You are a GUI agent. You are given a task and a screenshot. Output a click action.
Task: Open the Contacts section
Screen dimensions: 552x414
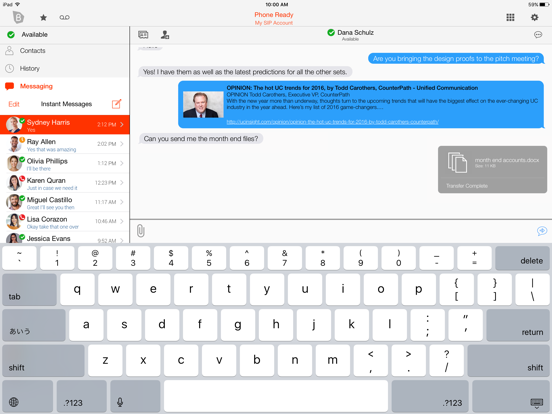point(64,51)
